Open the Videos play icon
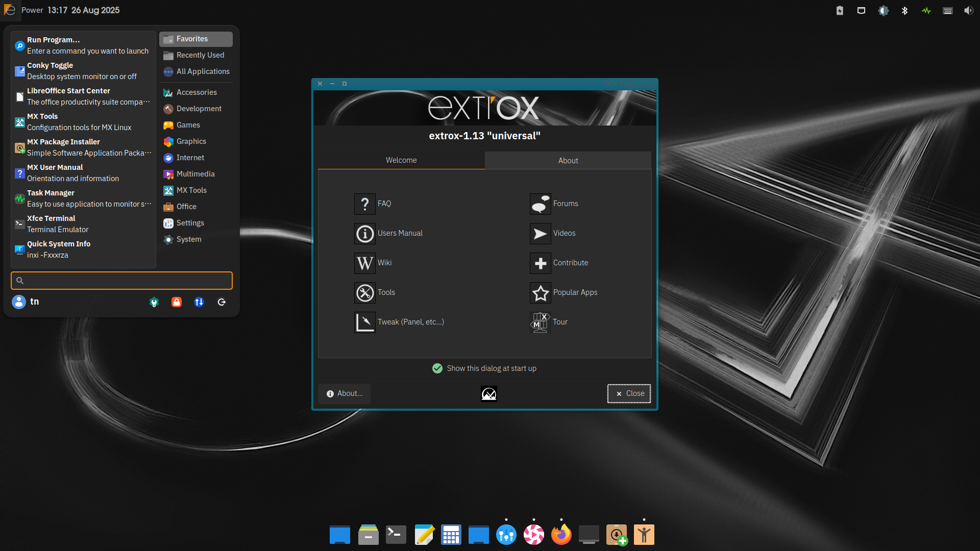Image resolution: width=980 pixels, height=551 pixels. point(540,234)
